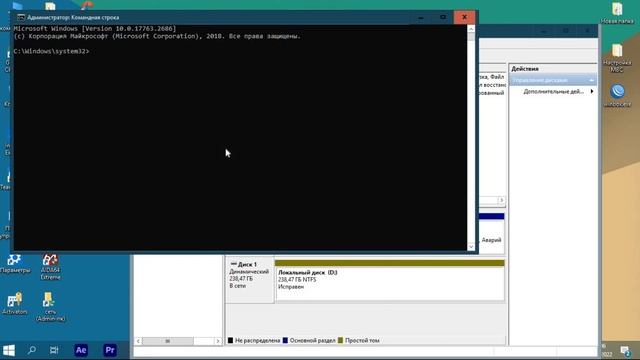The image size is (640, 360).
Task: Click the Command Prompt scrollbar down arrow
Action: [471, 247]
